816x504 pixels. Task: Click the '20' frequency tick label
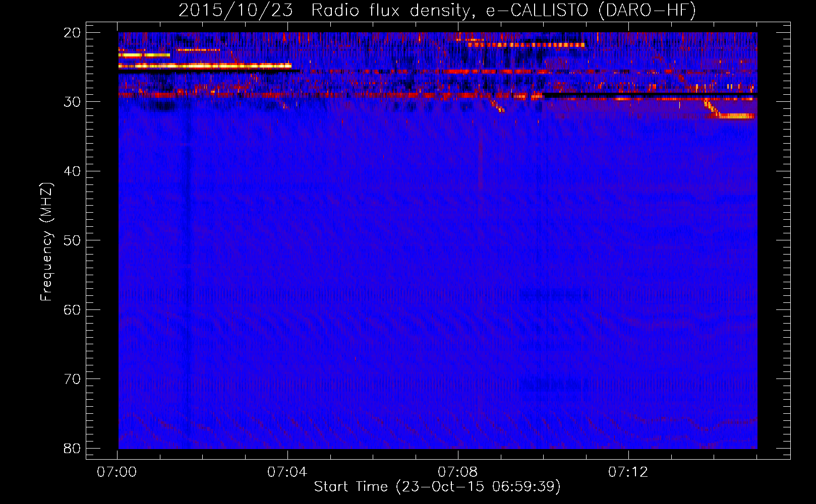(72, 33)
